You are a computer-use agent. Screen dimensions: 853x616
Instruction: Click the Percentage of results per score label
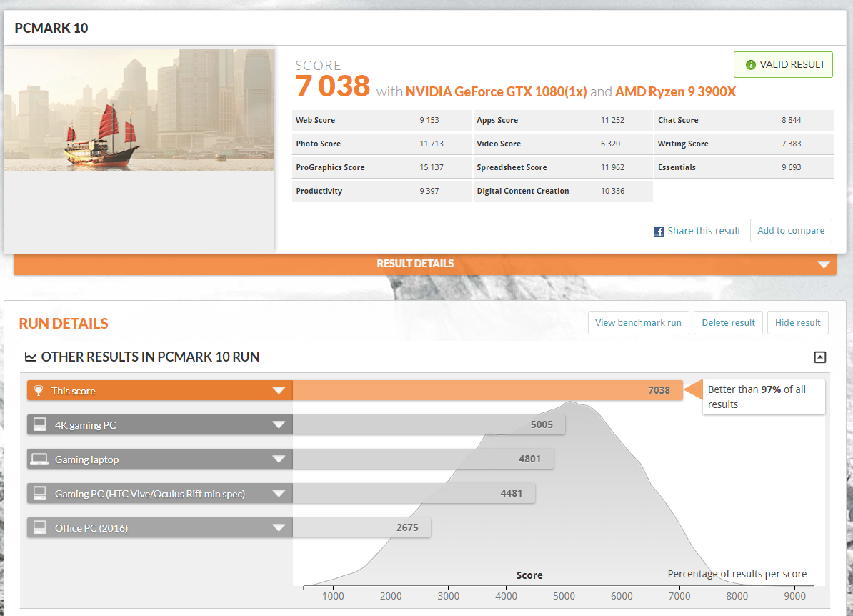click(737, 574)
